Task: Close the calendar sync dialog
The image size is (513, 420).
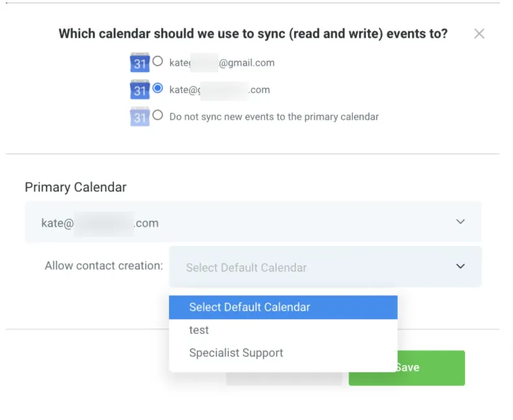Action: (x=479, y=34)
